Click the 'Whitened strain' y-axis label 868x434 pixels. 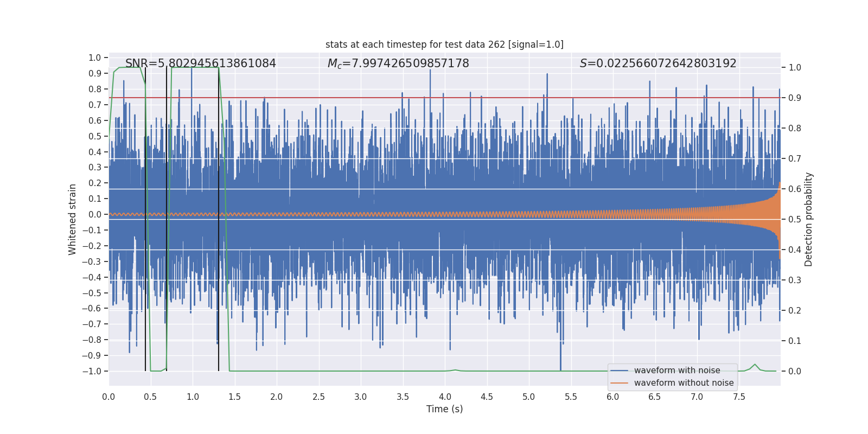coord(72,219)
